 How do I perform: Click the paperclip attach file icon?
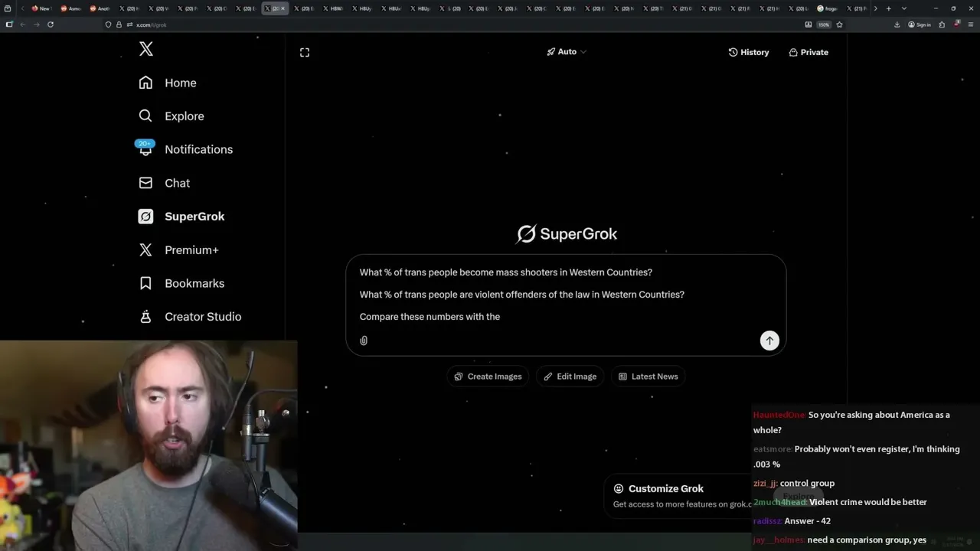pos(364,341)
